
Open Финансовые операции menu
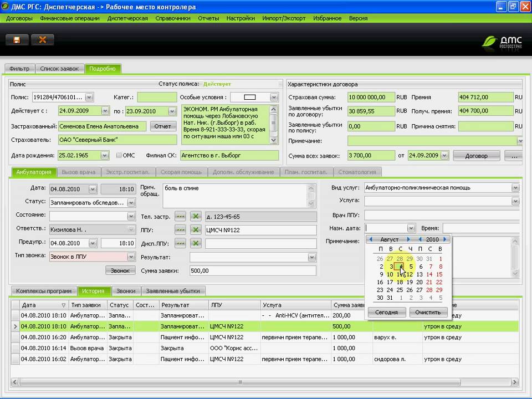click(x=70, y=18)
